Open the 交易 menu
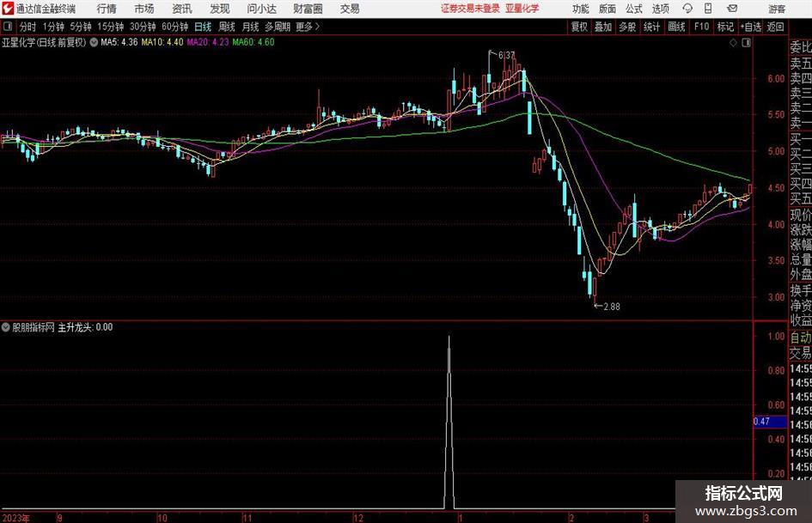The width and height of the screenshot is (812, 523). [350, 9]
